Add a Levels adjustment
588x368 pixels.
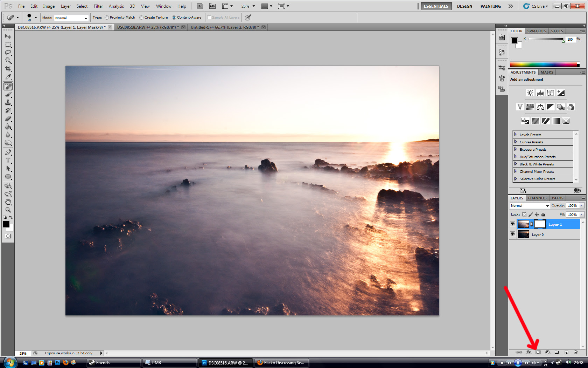[540, 93]
